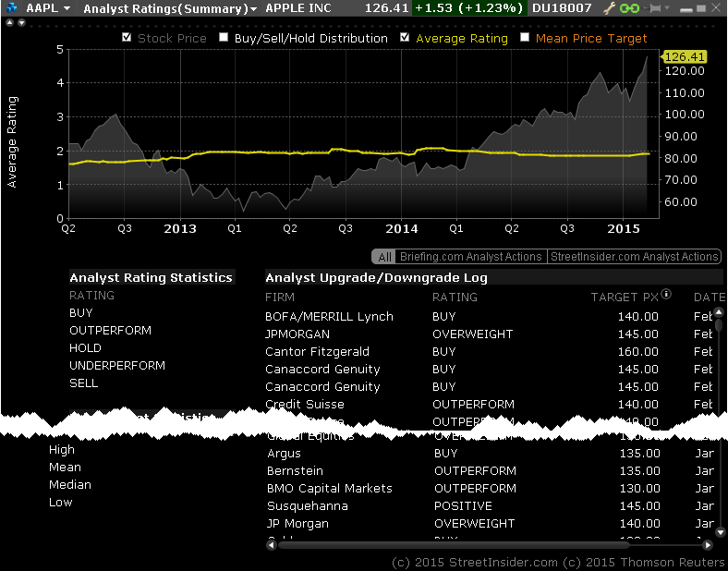Image resolution: width=728 pixels, height=571 pixels.
Task: Click the Median price target row
Action: click(x=70, y=485)
